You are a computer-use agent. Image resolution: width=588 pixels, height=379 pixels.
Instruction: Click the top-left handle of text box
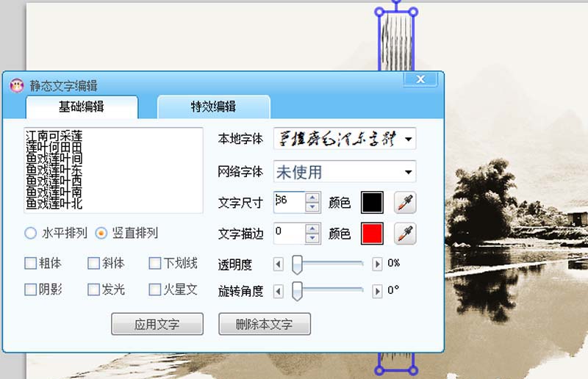tap(379, 12)
